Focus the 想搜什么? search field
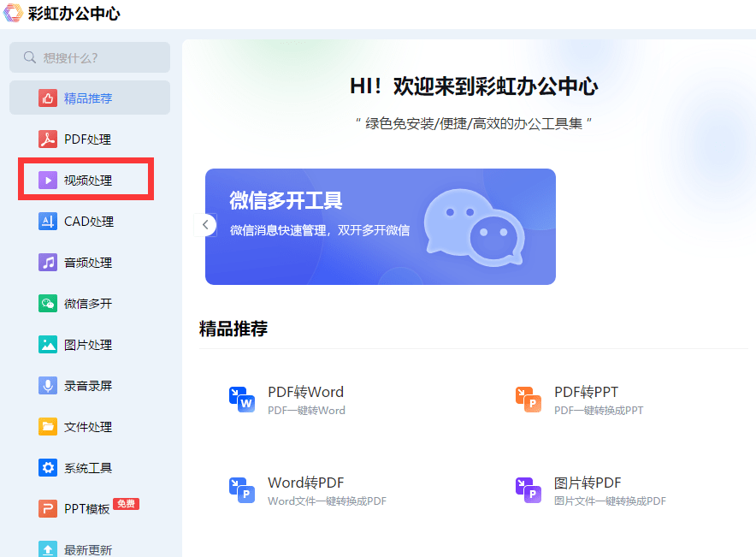 coord(90,57)
